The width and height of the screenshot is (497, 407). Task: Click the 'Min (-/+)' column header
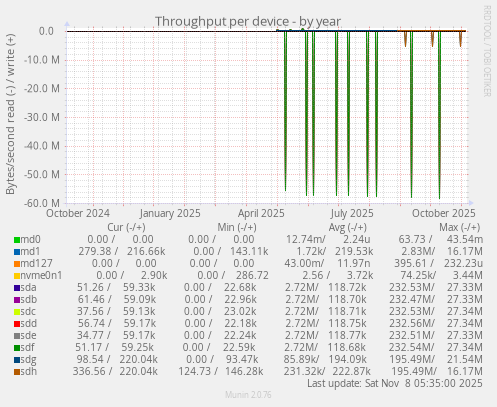click(x=237, y=227)
